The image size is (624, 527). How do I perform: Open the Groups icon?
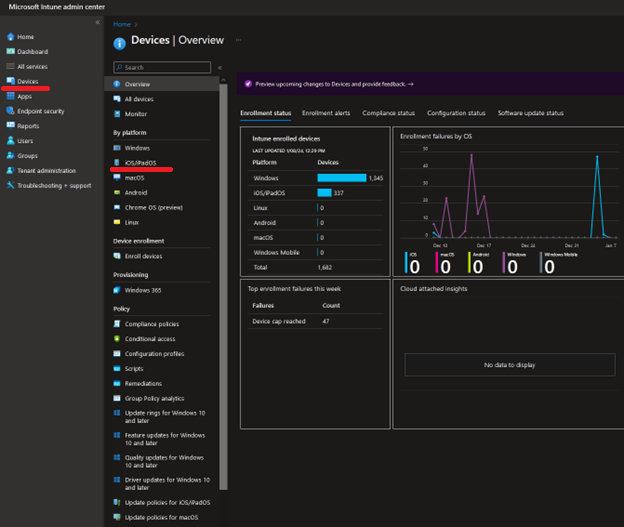(x=11, y=156)
